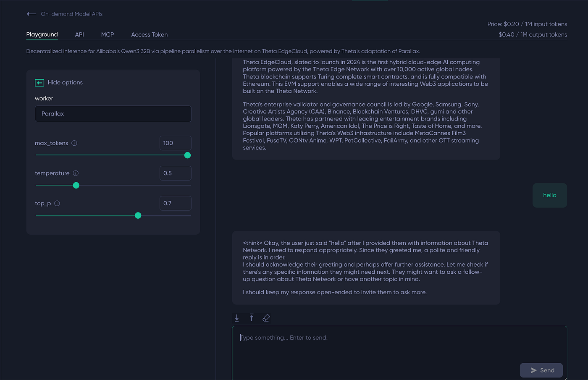588x380 pixels.
Task: Click the 'hello' user message bubble
Action: pyautogui.click(x=550, y=195)
